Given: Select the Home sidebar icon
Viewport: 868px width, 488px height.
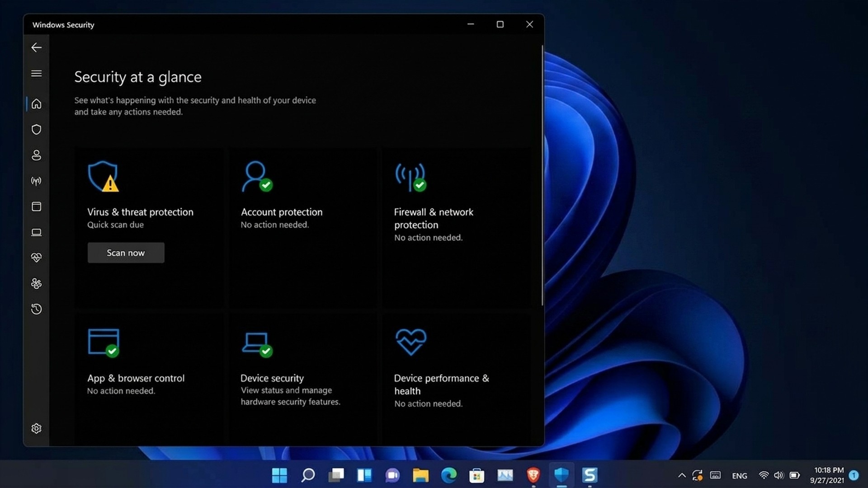Looking at the screenshot, I should pos(37,104).
